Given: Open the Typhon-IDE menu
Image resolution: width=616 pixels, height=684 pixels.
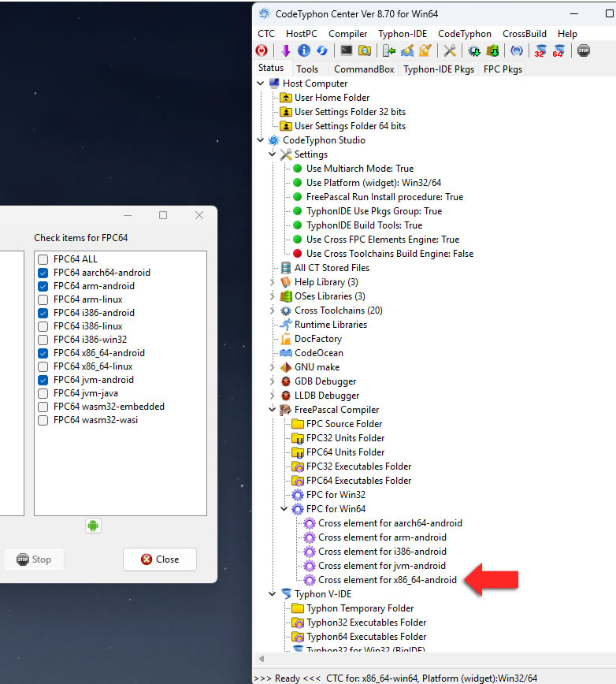Looking at the screenshot, I should [403, 34].
